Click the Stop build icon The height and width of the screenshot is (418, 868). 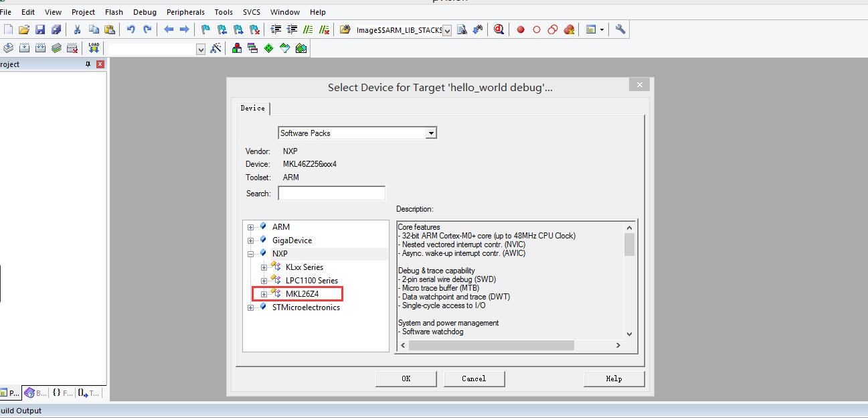point(72,48)
